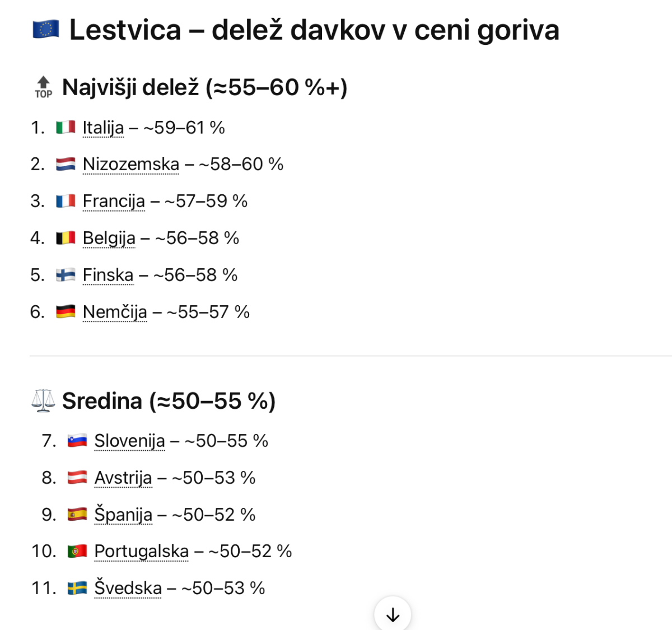Viewport: 672px width, 630px height.
Task: Click the Slovenian flag icon
Action: pos(77,441)
